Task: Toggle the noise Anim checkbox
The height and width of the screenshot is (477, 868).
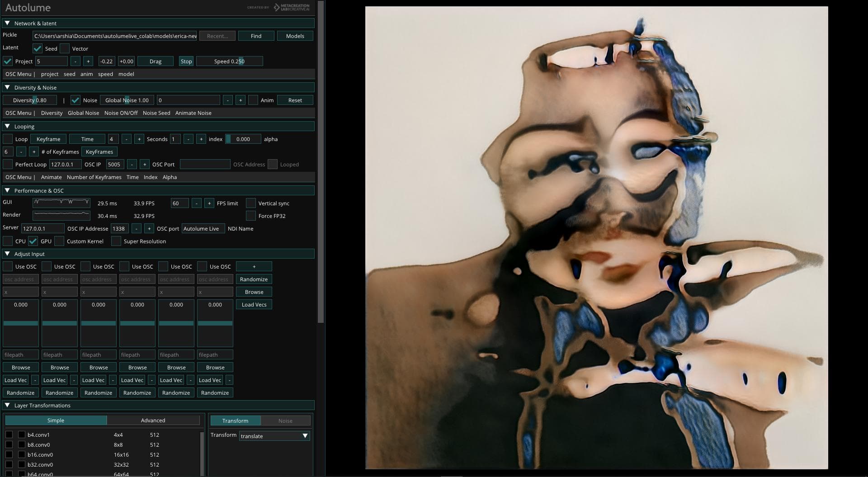Action: [253, 100]
